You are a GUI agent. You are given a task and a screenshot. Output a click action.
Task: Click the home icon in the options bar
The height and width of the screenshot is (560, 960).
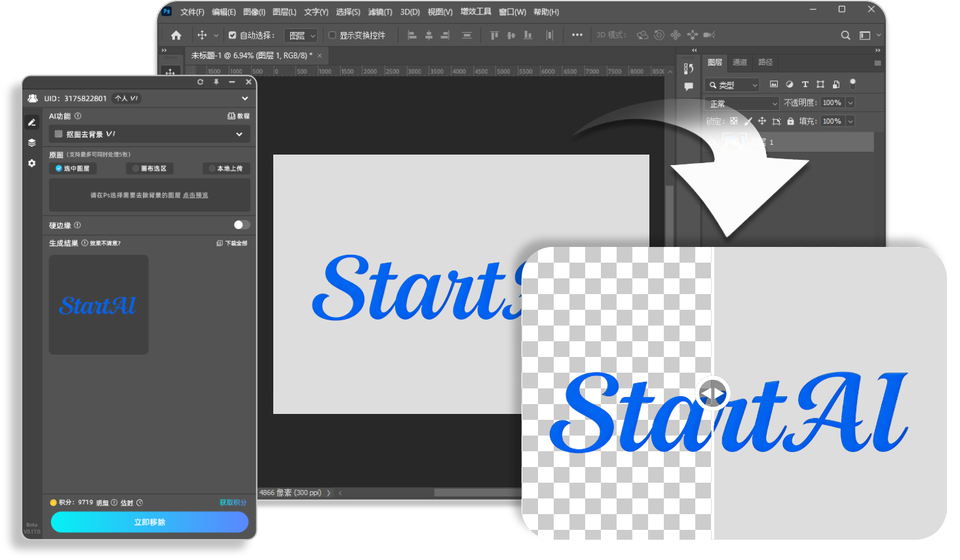coord(176,35)
